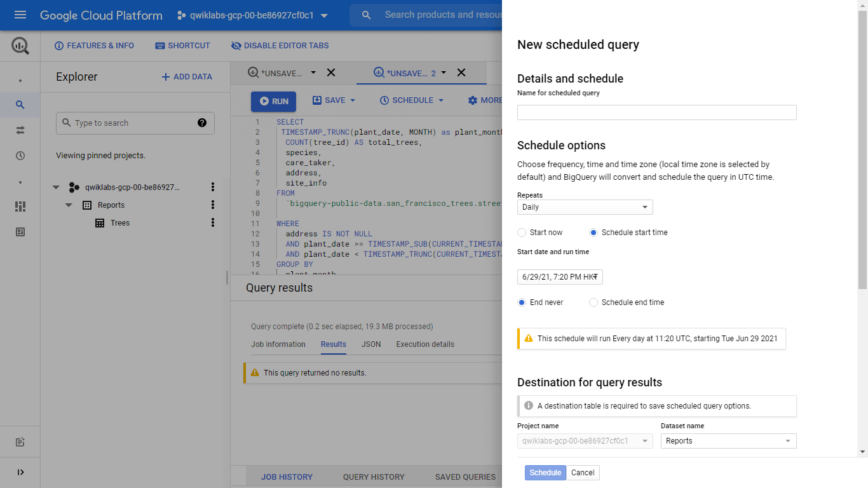Open the reservations table icon in sidebar
The height and width of the screenshot is (488, 868).
20,232
